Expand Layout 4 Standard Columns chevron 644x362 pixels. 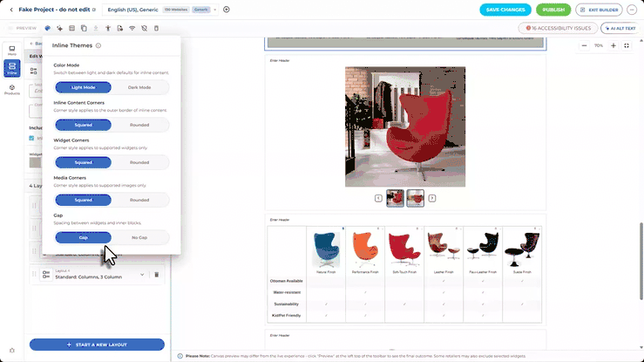click(142, 275)
